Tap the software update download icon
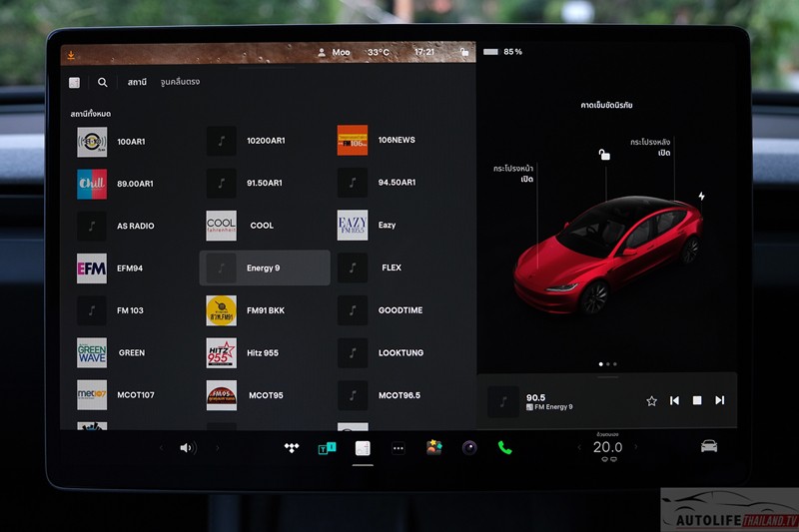 coord(71,55)
